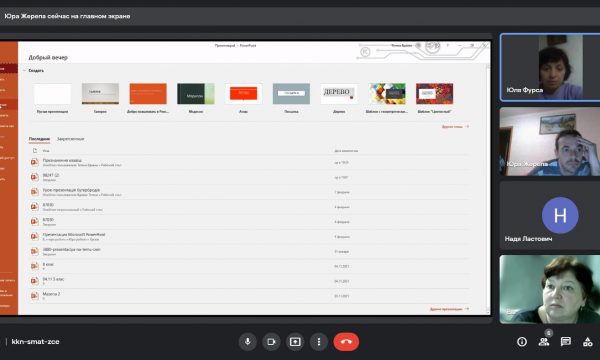Open the Добро пожаловать в PowerPoint template
Screen dimensions: 600x360
pyautogui.click(x=148, y=94)
